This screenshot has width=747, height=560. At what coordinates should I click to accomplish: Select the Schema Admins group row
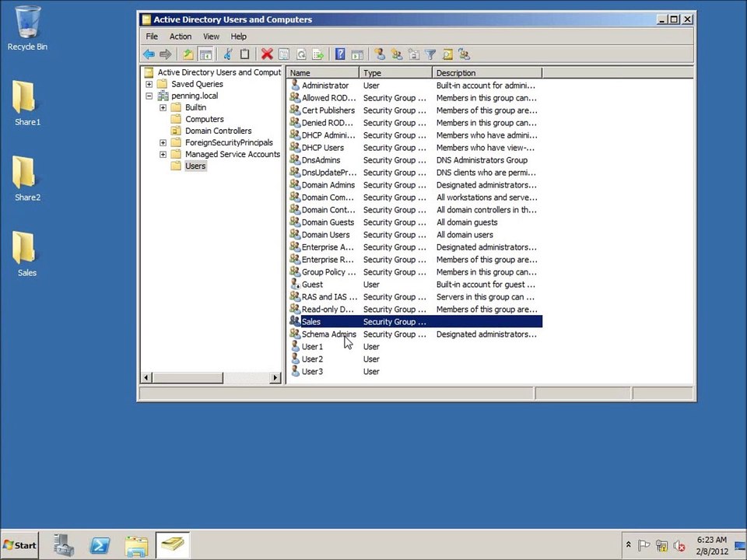tap(416, 334)
